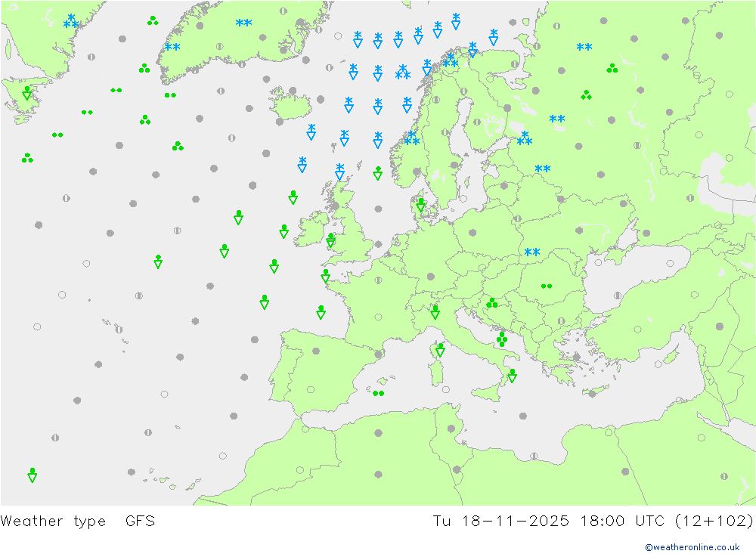Click the blue double-snowflake symbol north of Romania
The height and width of the screenshot is (554, 756).
(x=532, y=252)
